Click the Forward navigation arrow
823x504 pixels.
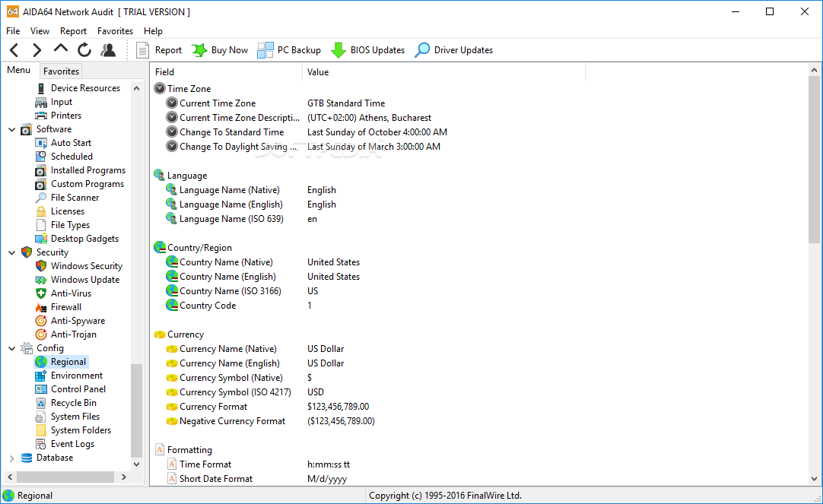(x=37, y=50)
